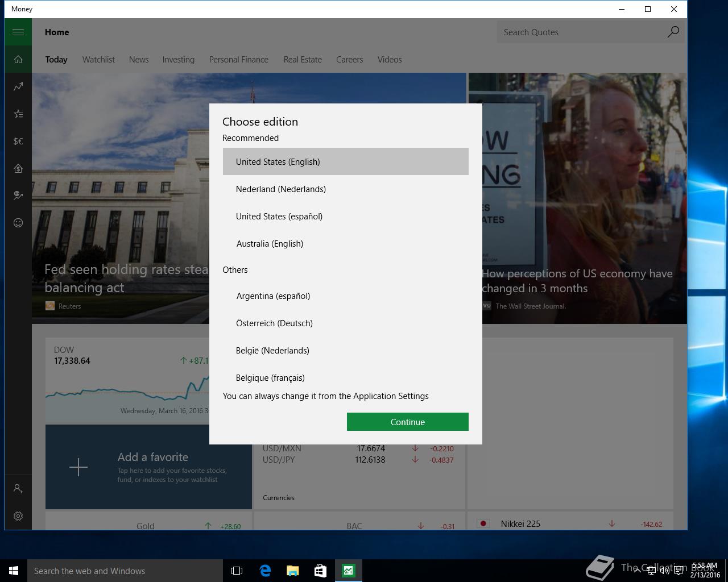The image size is (728, 582).
Task: Click The Wall Street Journal source label
Action: [x=531, y=306]
